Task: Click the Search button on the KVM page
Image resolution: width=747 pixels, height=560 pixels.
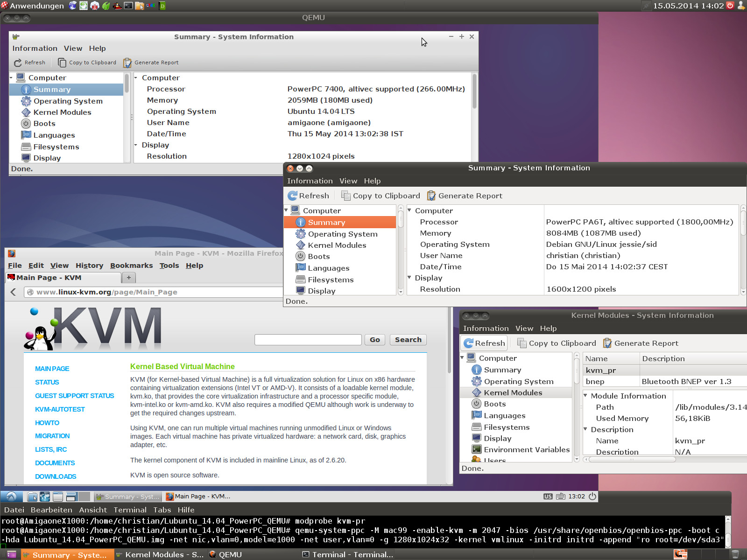Action: [408, 340]
